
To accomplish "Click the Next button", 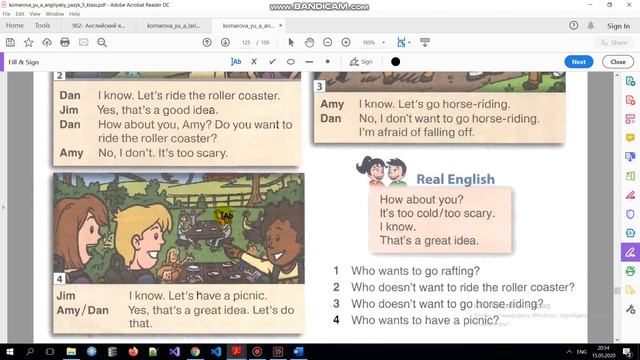I will coord(579,62).
